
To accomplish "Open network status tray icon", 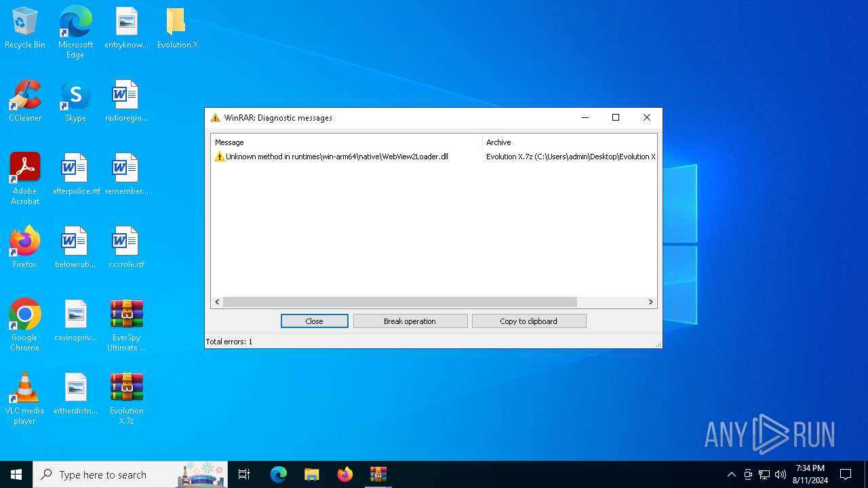I will click(x=764, y=474).
